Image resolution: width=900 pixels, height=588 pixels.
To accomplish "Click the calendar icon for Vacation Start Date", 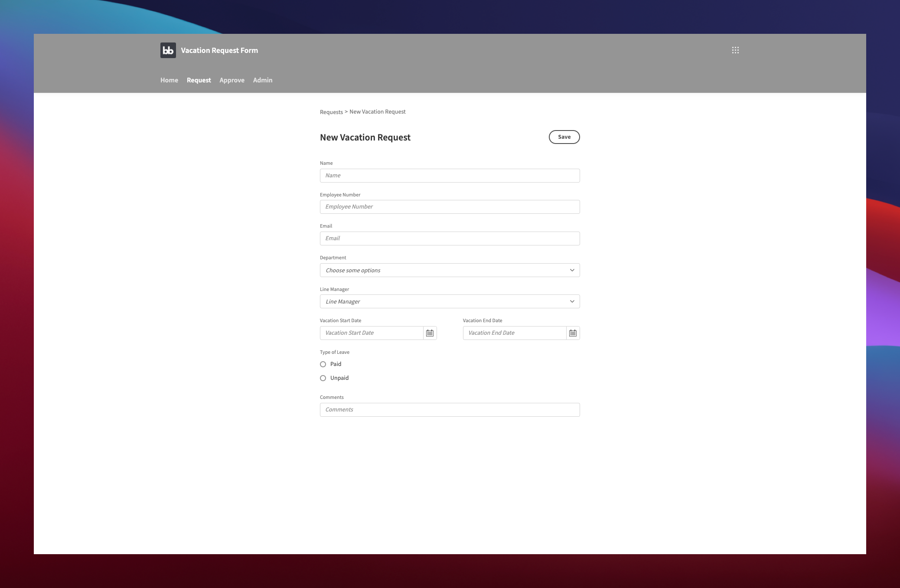I will 430,332.
